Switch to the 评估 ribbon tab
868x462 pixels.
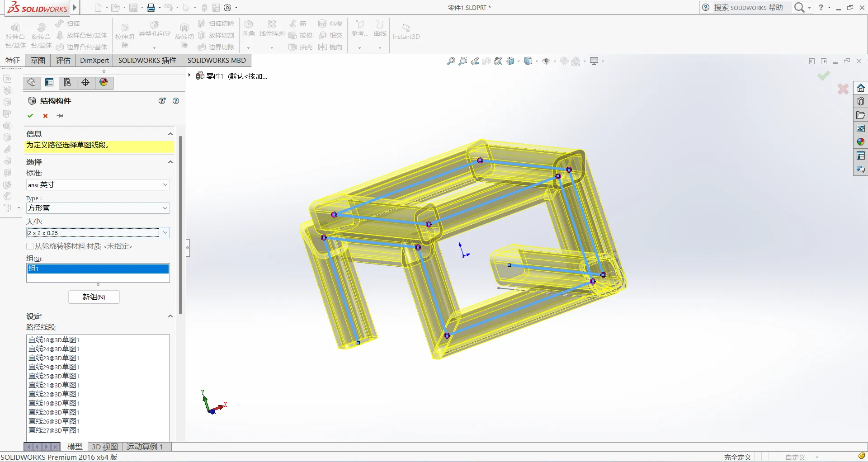point(63,61)
